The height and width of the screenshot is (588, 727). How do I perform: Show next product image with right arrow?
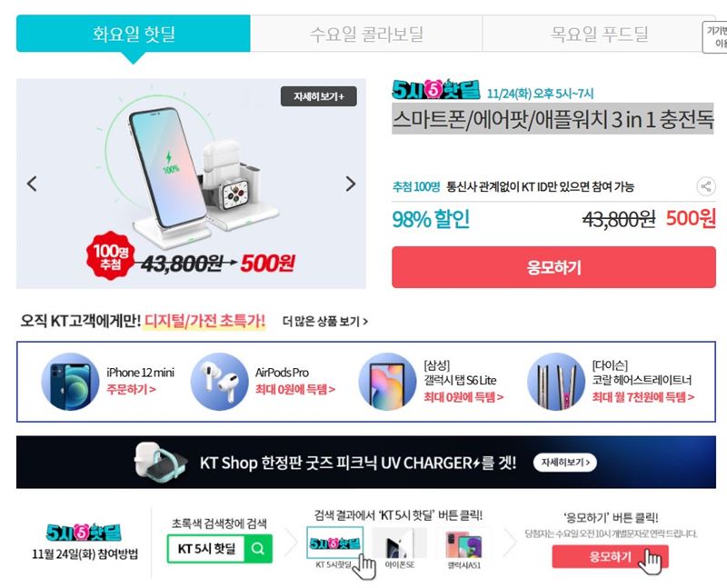[351, 184]
